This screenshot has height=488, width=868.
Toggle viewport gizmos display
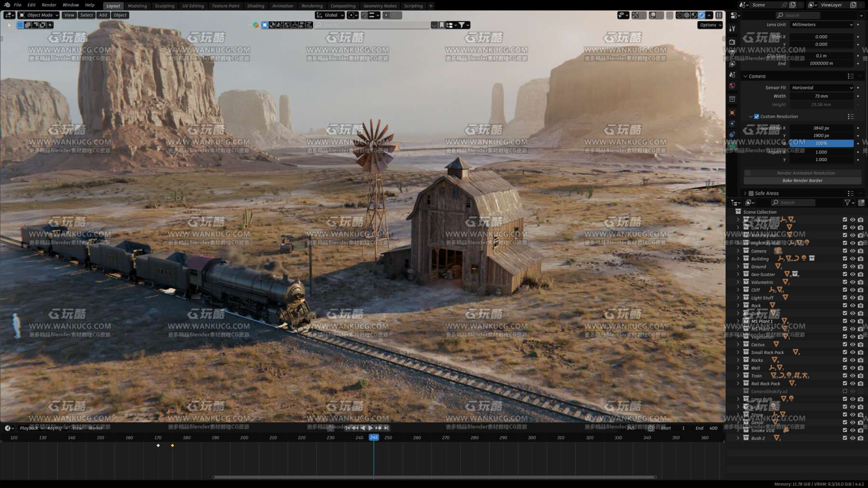click(636, 15)
